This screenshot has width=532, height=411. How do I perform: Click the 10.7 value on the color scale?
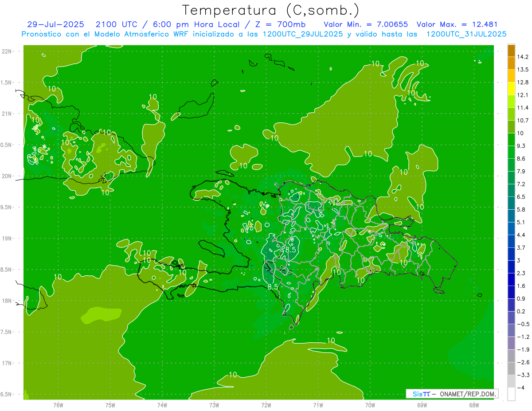click(522, 121)
